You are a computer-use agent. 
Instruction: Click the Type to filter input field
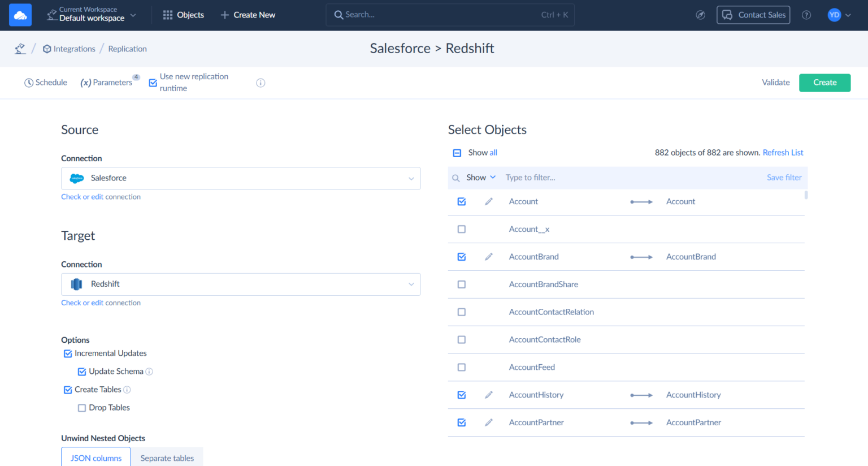point(622,178)
